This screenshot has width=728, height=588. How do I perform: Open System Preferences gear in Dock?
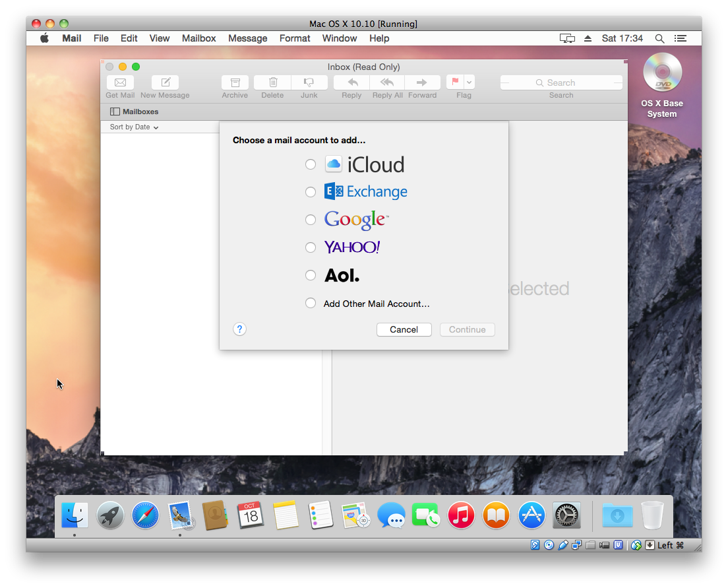click(566, 515)
